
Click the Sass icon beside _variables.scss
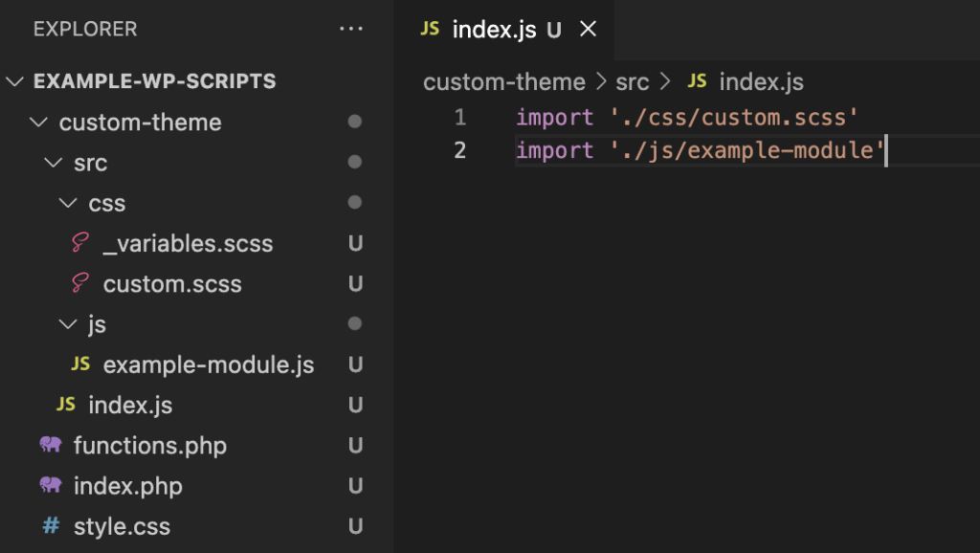[x=80, y=242]
